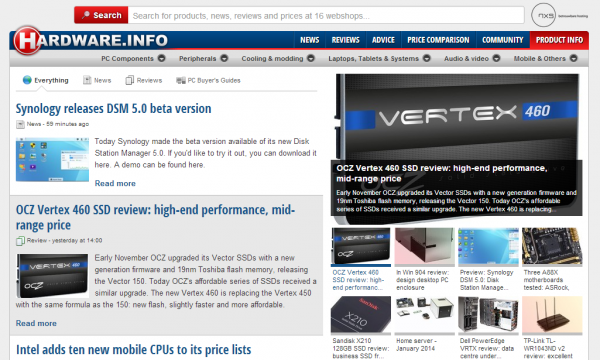Expand the Peripherals dropdown arrow
Viewport: 600px width, 360px height.
point(224,58)
